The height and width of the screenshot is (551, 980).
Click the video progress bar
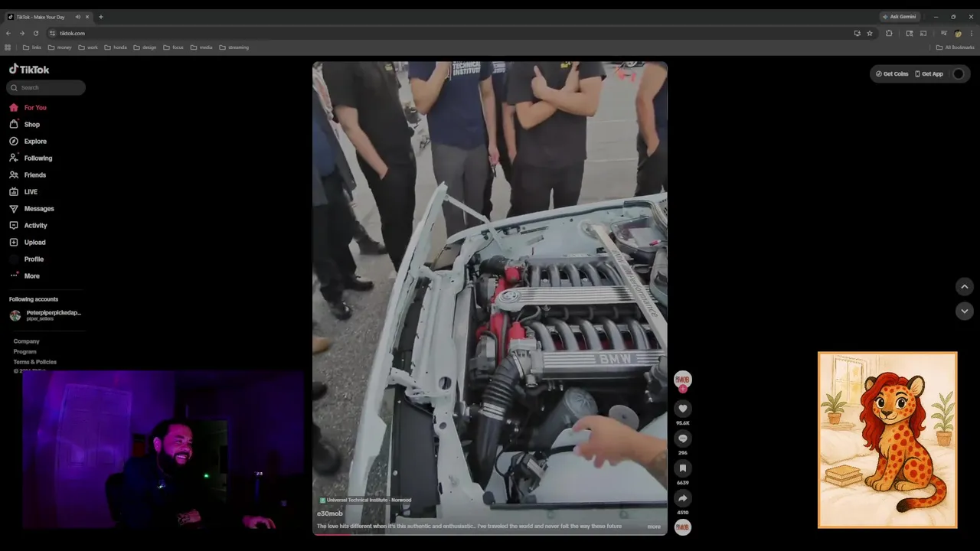click(x=490, y=534)
